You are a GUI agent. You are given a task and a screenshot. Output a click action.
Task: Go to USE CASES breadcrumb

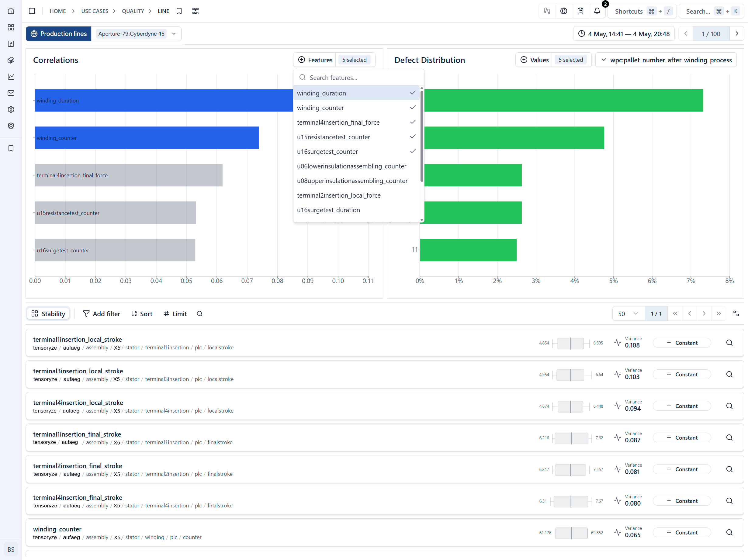coord(95,11)
